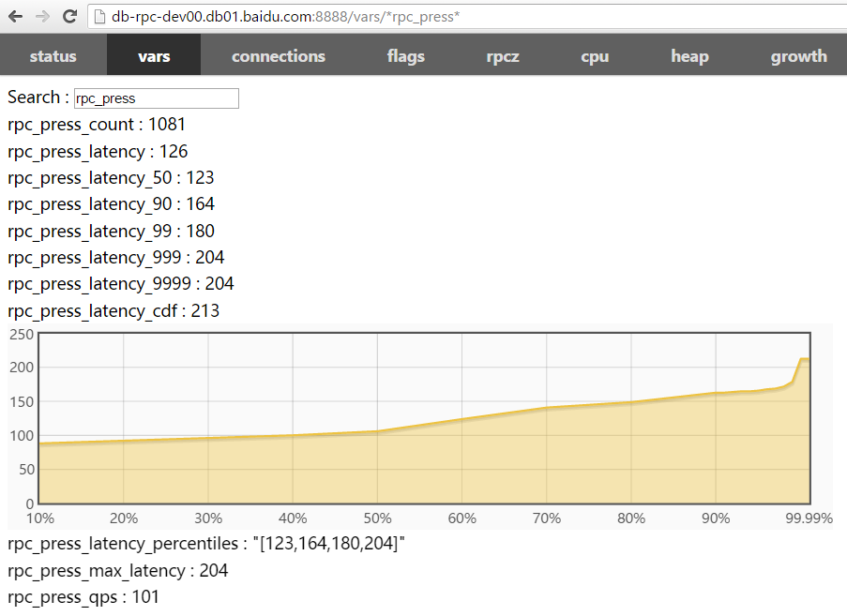847x616 pixels.
Task: Click the Search input field
Action: click(156, 98)
